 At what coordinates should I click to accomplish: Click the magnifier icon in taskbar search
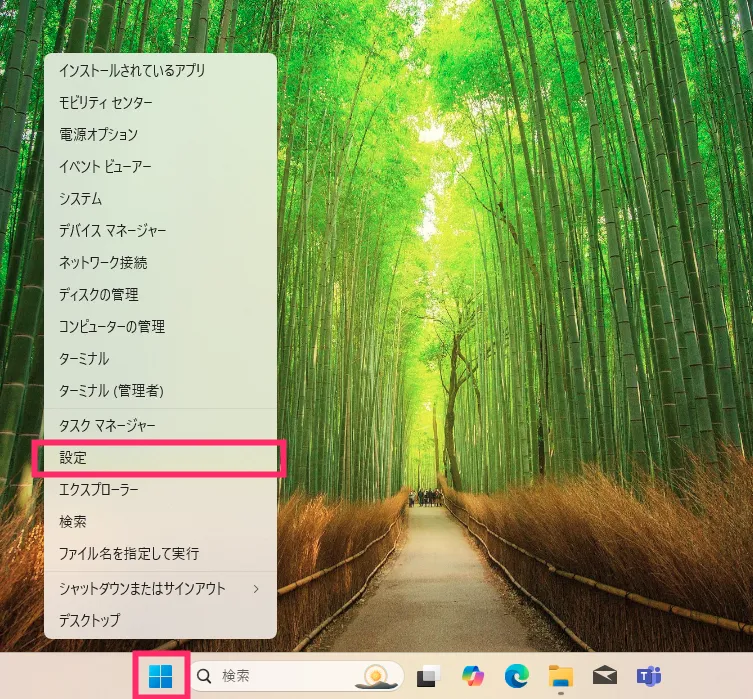(204, 676)
